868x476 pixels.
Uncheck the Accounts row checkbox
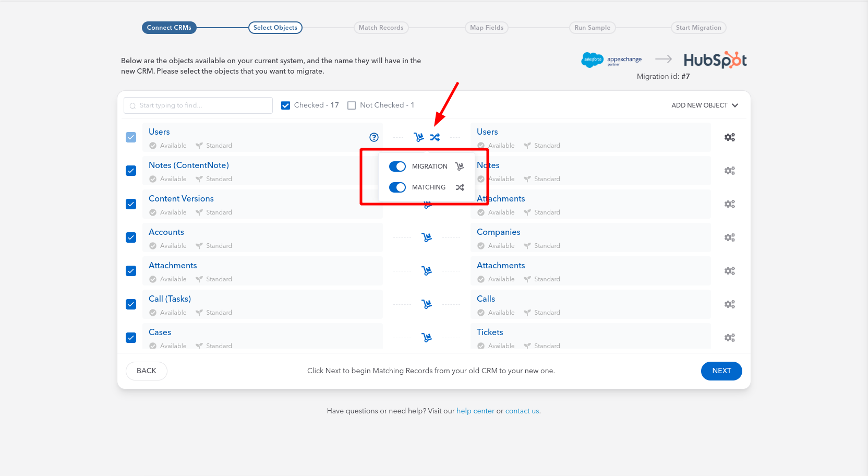[x=131, y=237]
